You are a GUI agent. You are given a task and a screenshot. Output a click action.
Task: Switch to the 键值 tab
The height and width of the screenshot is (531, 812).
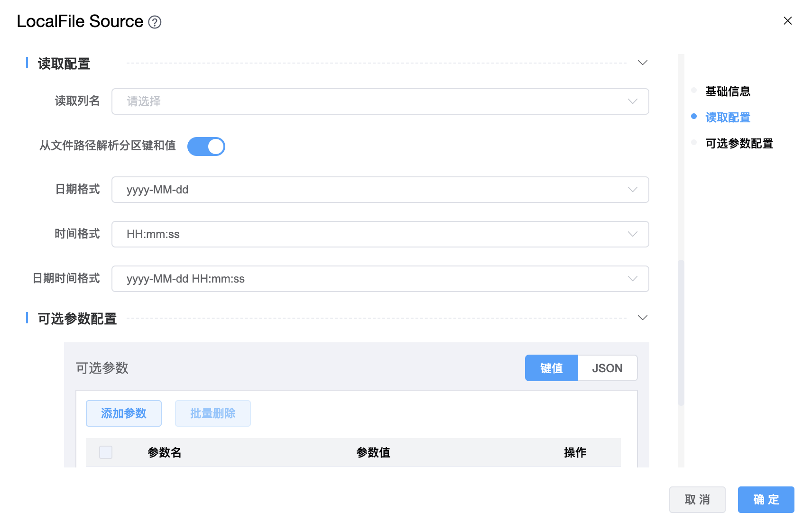pos(551,368)
